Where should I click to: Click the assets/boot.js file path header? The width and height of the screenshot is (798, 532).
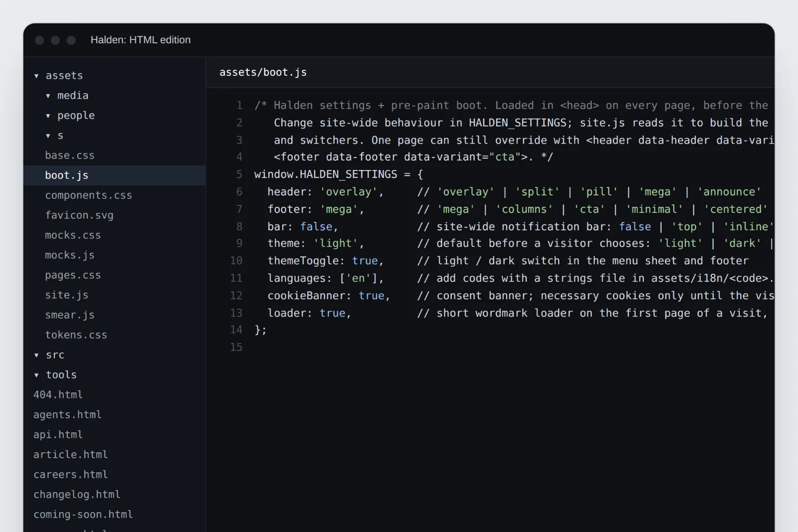pos(263,72)
